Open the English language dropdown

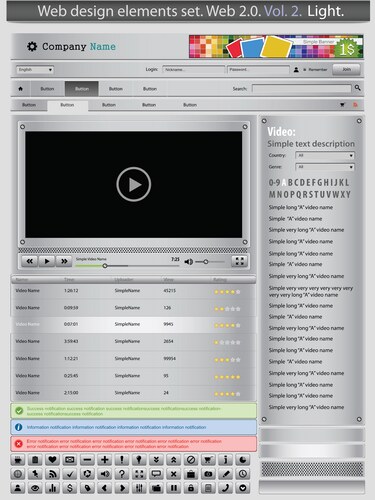[x=35, y=70]
